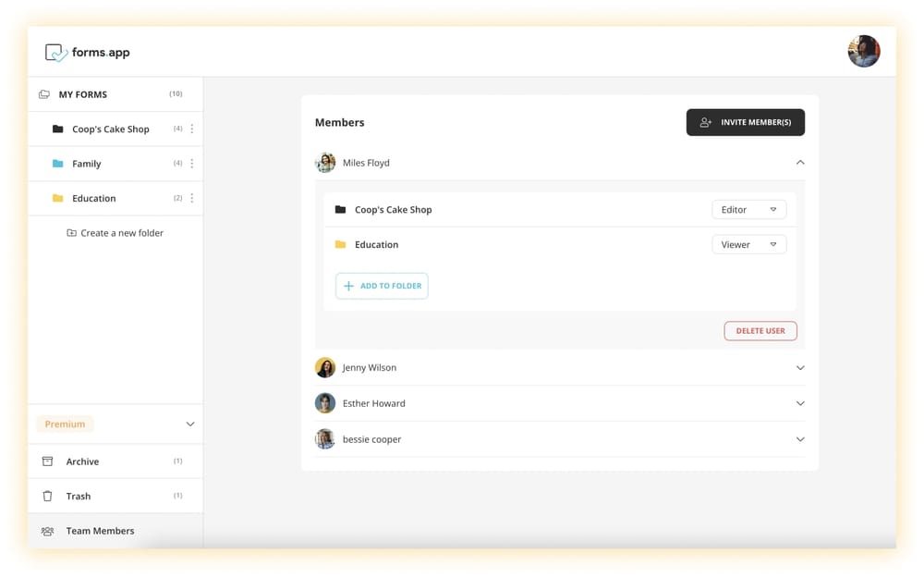The height and width of the screenshot is (578, 924).
Task: Open options for Coop's Cake Shop folder
Action: pos(192,129)
